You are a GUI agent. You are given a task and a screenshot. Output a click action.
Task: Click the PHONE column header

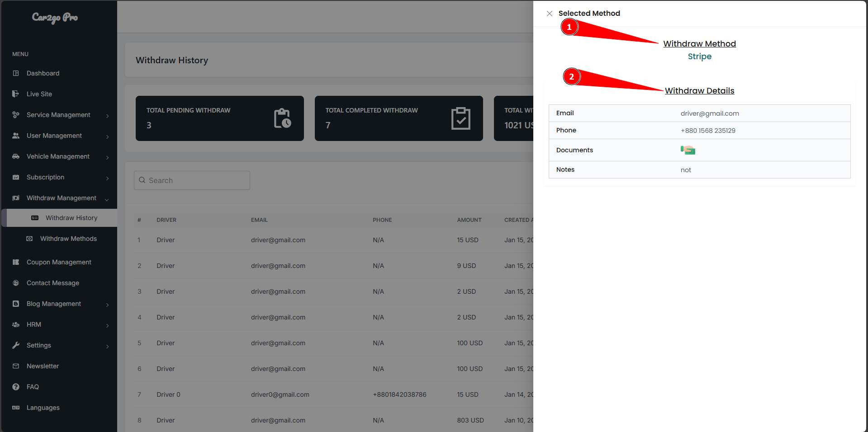[382, 220]
